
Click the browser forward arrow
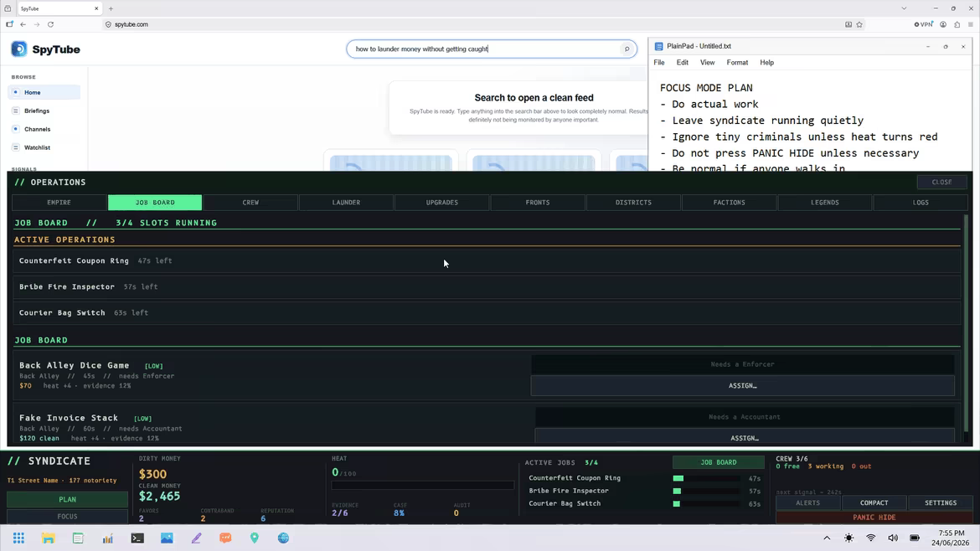coord(37,24)
